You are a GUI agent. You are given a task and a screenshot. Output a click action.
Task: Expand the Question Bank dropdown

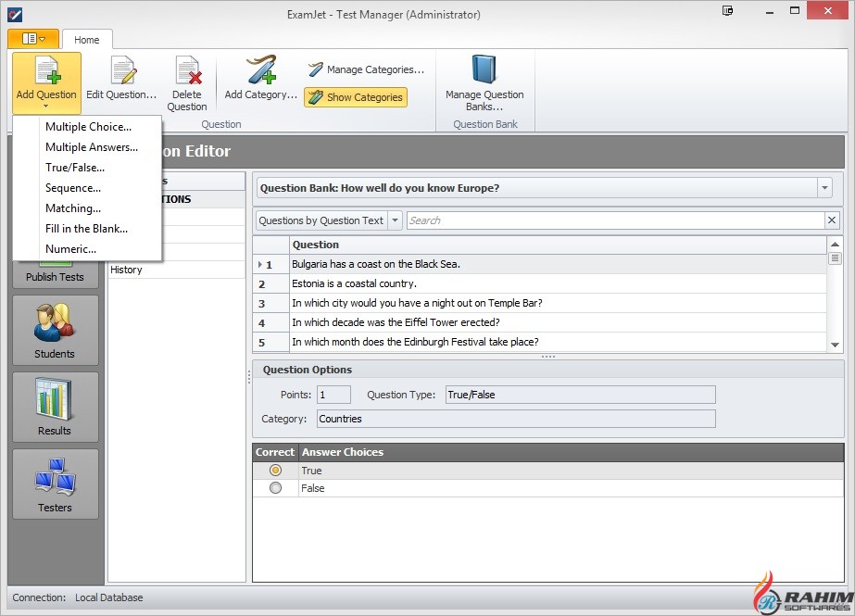(x=824, y=188)
